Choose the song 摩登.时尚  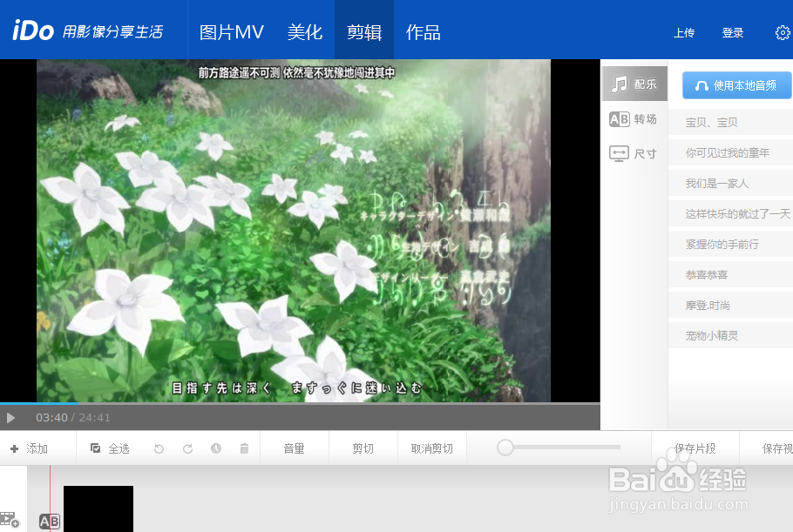point(730,305)
